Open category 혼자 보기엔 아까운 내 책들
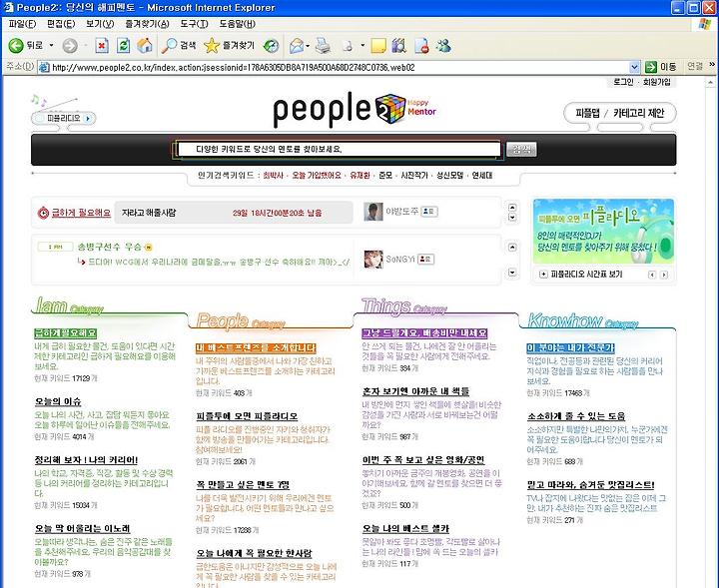The image size is (719, 588). 415,391
